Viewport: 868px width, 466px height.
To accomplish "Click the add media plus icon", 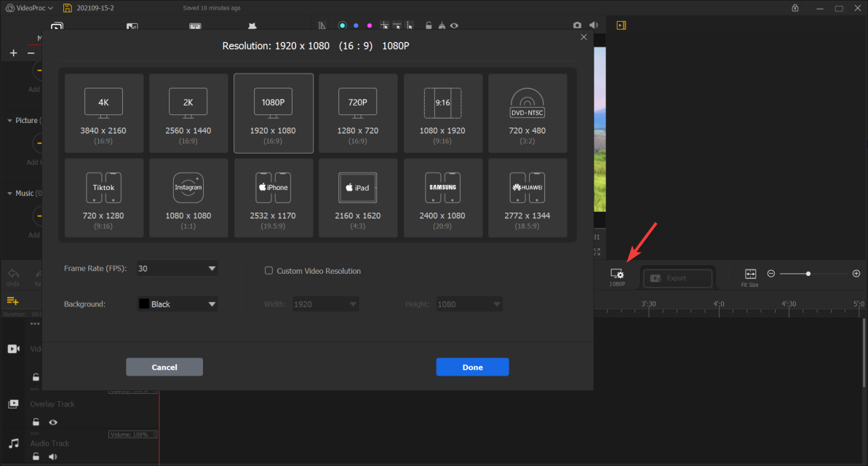I will click(13, 53).
